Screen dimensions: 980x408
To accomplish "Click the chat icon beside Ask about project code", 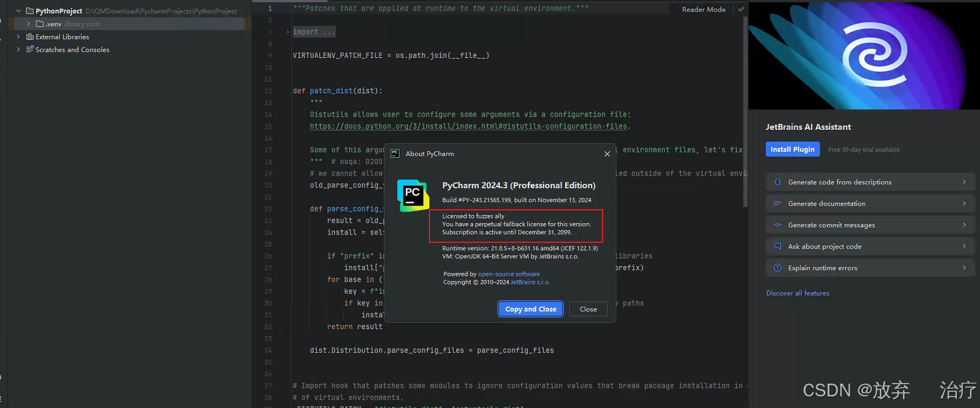I will [777, 246].
